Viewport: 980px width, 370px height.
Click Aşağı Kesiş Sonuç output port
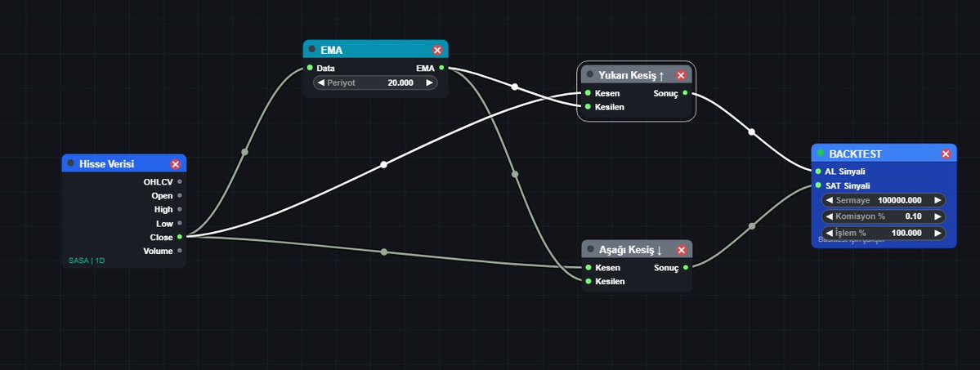[x=686, y=268]
